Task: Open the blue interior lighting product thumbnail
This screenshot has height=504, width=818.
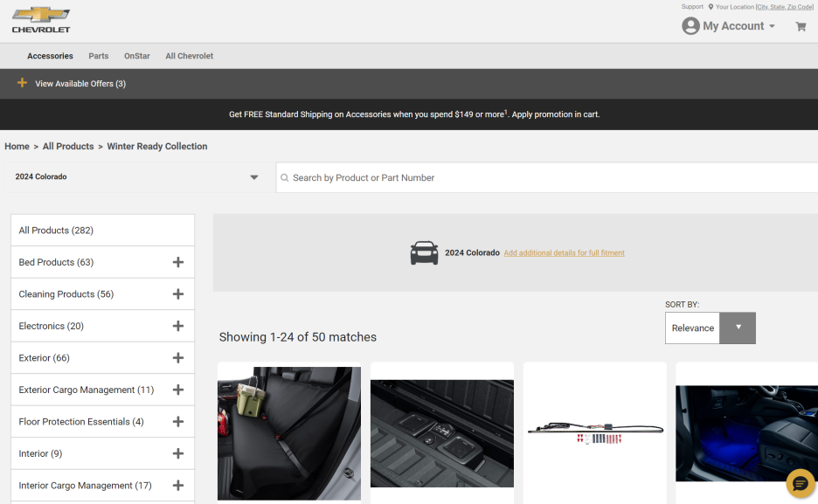Action: 746,433
